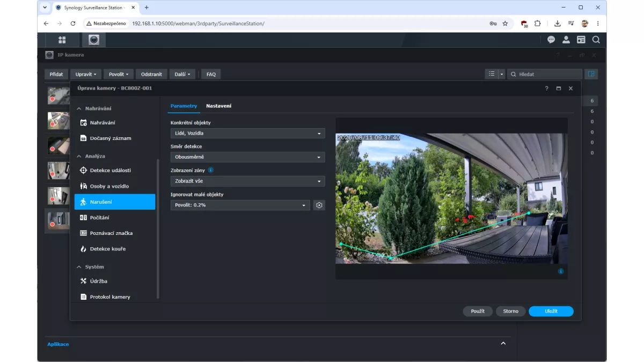Image resolution: width=644 pixels, height=362 pixels.
Task: Click the password key icon in address bar
Action: tap(493, 24)
